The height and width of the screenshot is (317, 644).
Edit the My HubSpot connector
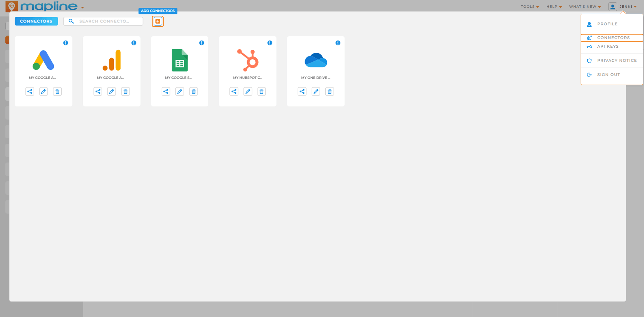(248, 91)
